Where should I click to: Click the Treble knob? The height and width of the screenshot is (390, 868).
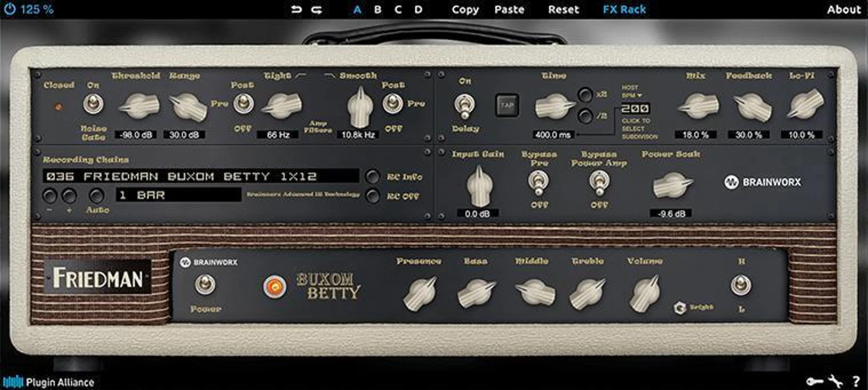tap(587, 293)
